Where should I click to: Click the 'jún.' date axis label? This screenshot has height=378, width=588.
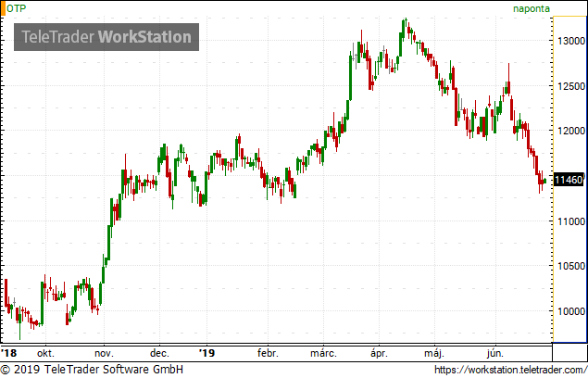click(x=495, y=353)
